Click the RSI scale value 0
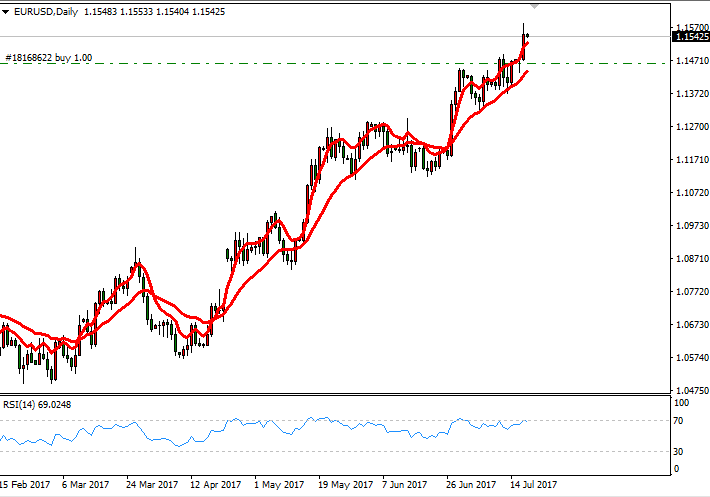The height and width of the screenshot is (497, 710). [676, 469]
